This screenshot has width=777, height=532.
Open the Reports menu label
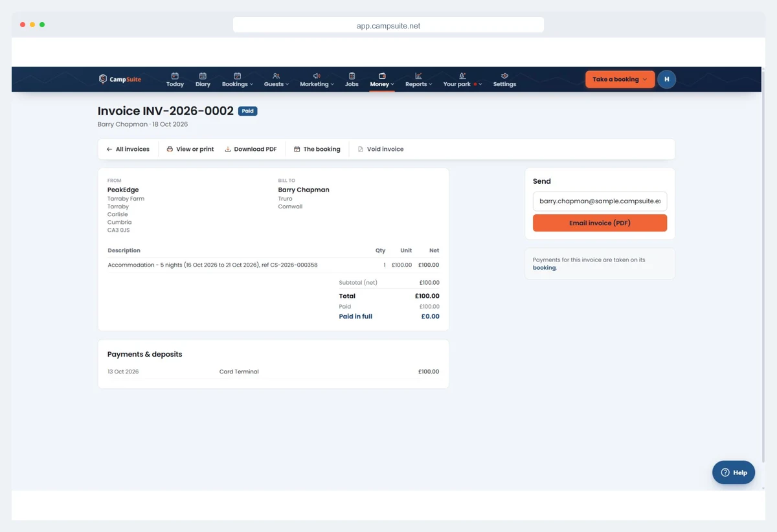point(416,84)
